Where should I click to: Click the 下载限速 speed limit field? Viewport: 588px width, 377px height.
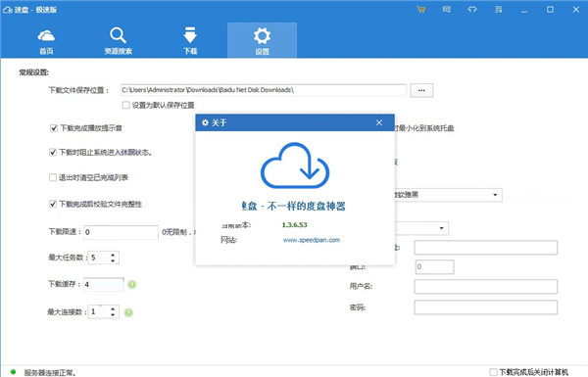[x=121, y=232]
